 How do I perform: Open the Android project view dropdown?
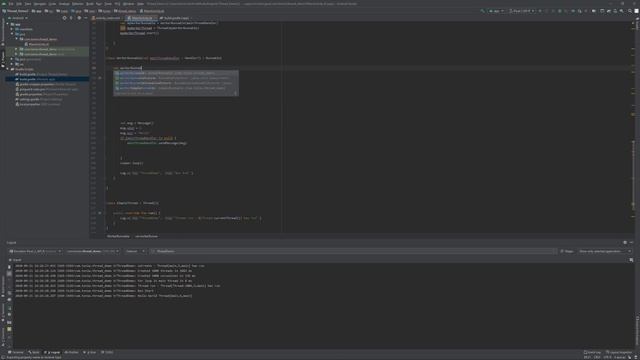18,18
